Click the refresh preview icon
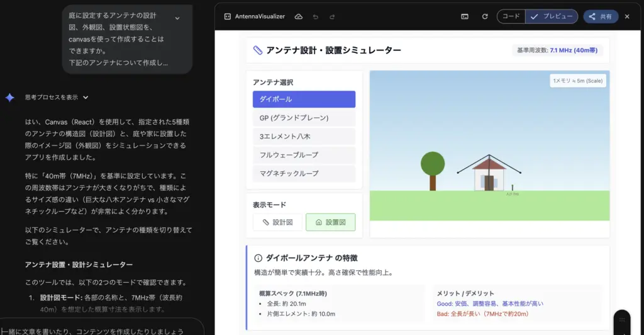This screenshot has width=644, height=335. (484, 16)
